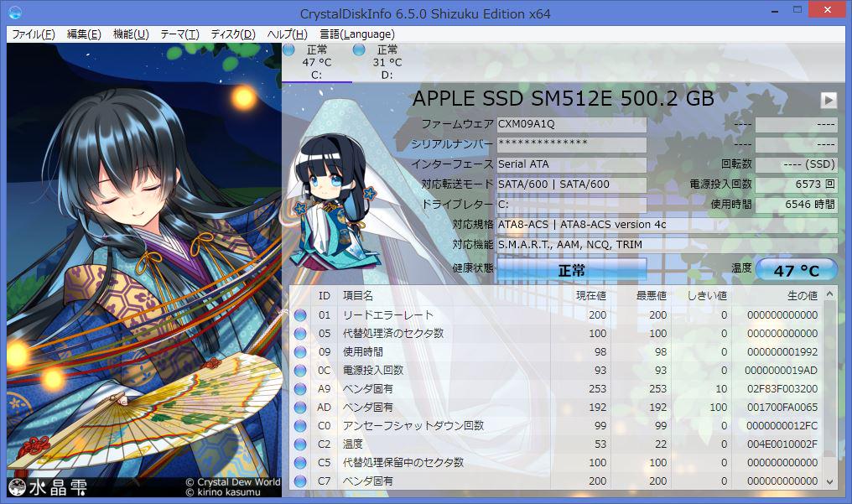This screenshot has height=504, width=852.
Task: Select the C: drive status orb
Action: 289,50
